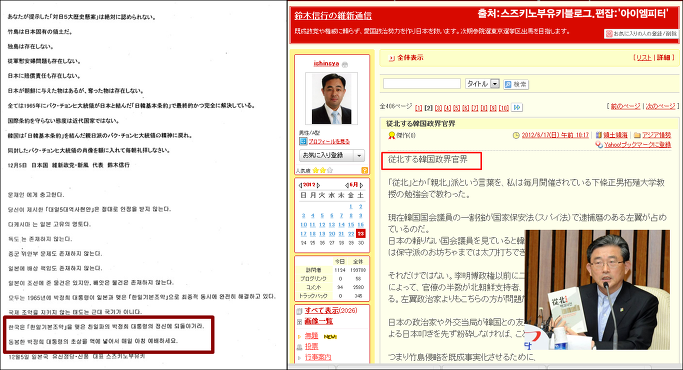The image size is (683, 370).
Task: Open the アジア情勢 folder link
Action: pos(657,135)
